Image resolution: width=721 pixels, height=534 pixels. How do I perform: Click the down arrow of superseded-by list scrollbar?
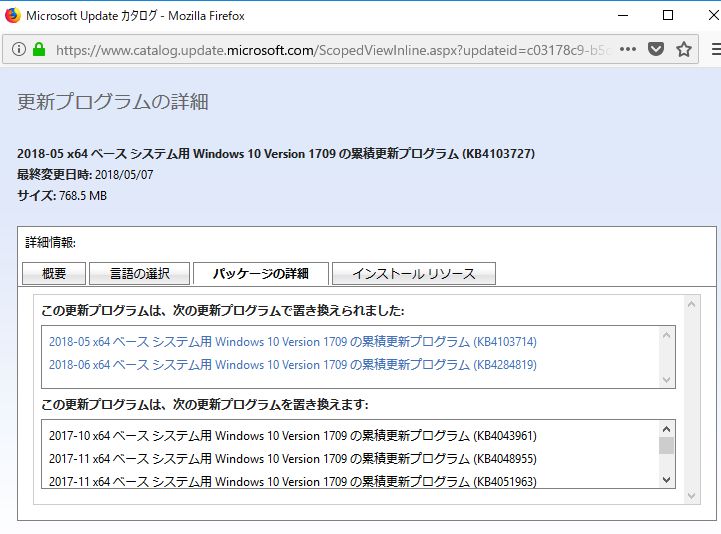[666, 380]
